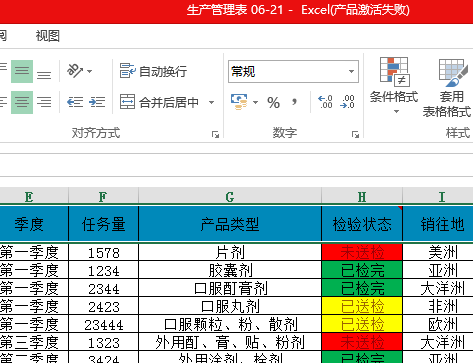This screenshot has width=473, height=363.
Task: Select the 外用酊、膏、贴、粉剂 cell
Action: (x=230, y=342)
